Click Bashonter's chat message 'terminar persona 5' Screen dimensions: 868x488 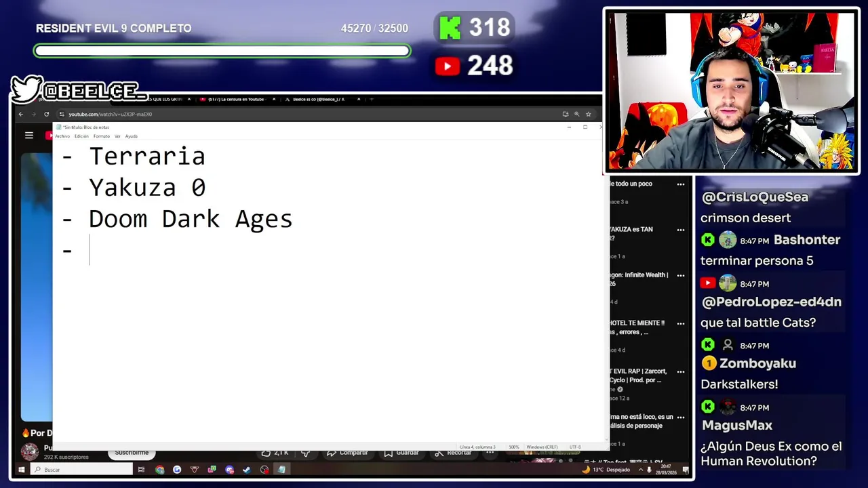(757, 261)
